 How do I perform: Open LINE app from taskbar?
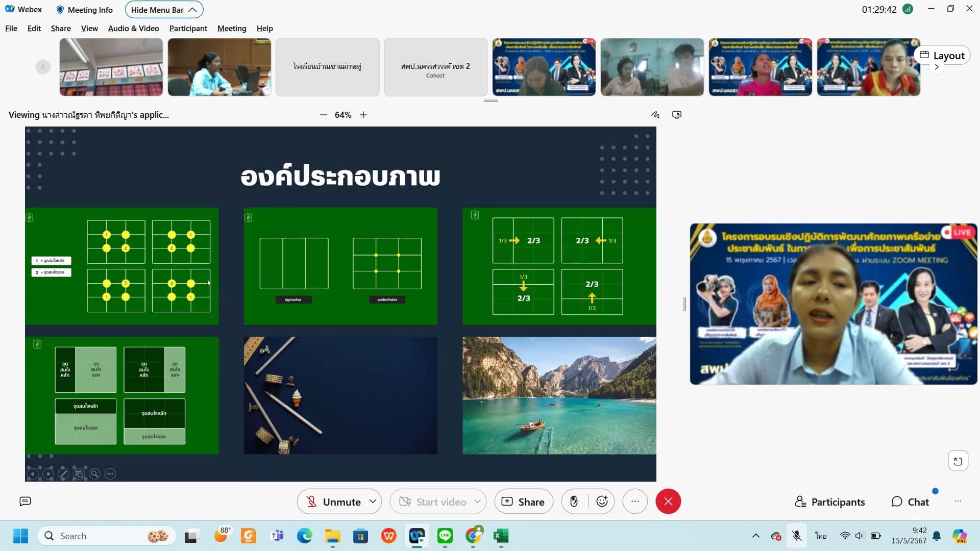pyautogui.click(x=445, y=536)
